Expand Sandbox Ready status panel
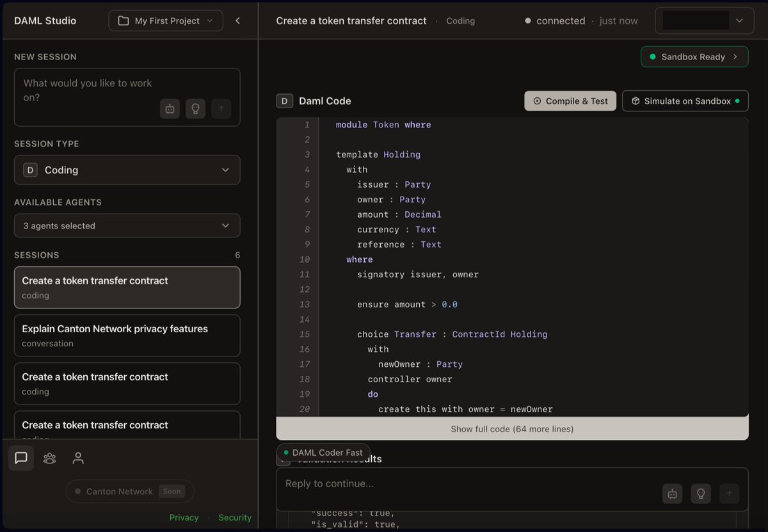The height and width of the screenshot is (532, 768). pos(694,56)
